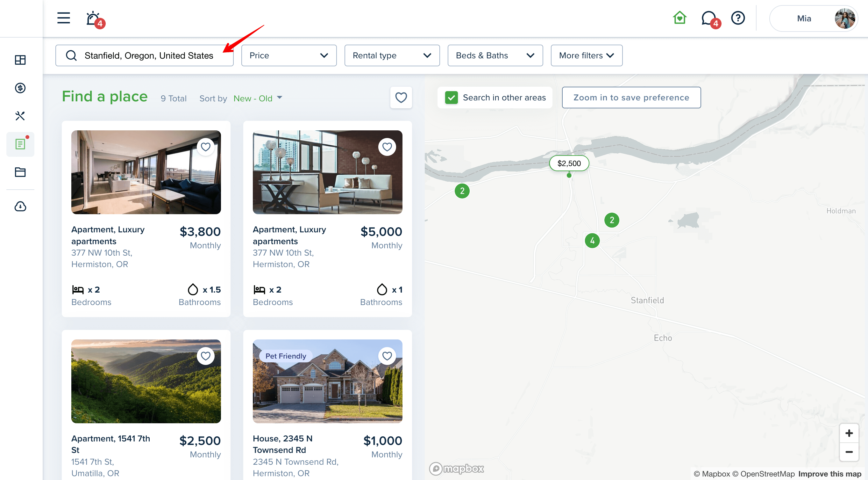Click the Mapbox logo

click(x=457, y=469)
